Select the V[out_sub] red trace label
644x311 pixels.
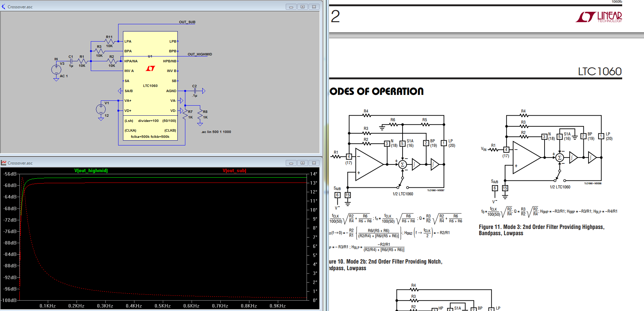tap(234, 171)
